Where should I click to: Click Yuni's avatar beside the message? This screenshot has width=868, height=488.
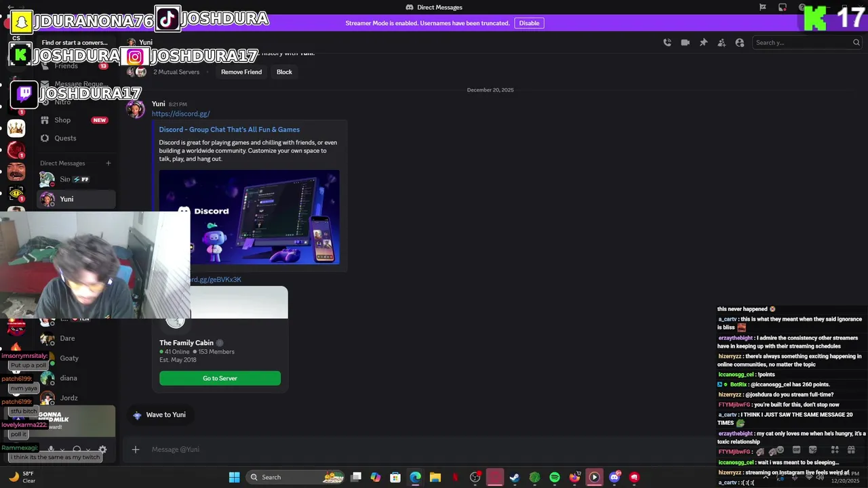136,109
